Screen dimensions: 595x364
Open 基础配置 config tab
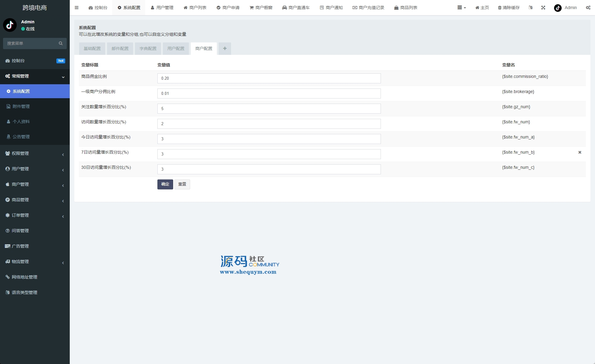pos(92,48)
